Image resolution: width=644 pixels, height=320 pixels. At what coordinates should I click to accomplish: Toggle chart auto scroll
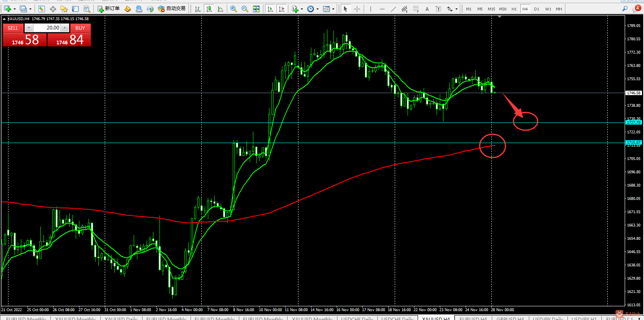(270, 9)
